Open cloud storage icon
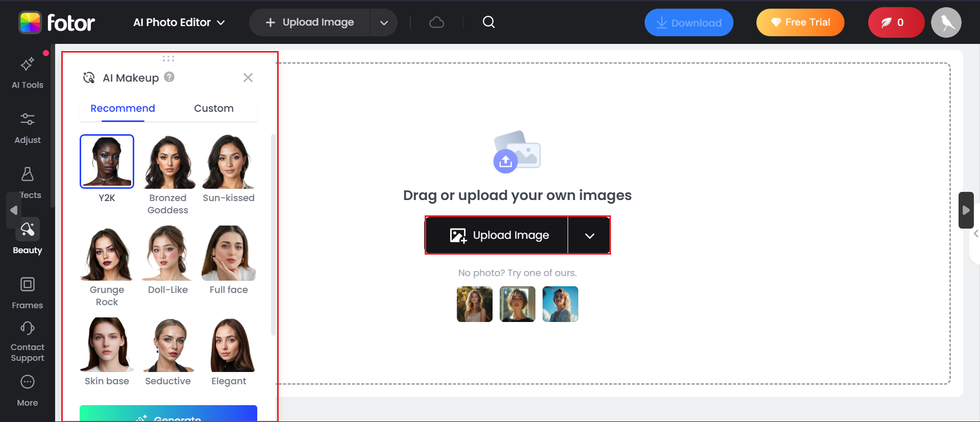 [436, 22]
